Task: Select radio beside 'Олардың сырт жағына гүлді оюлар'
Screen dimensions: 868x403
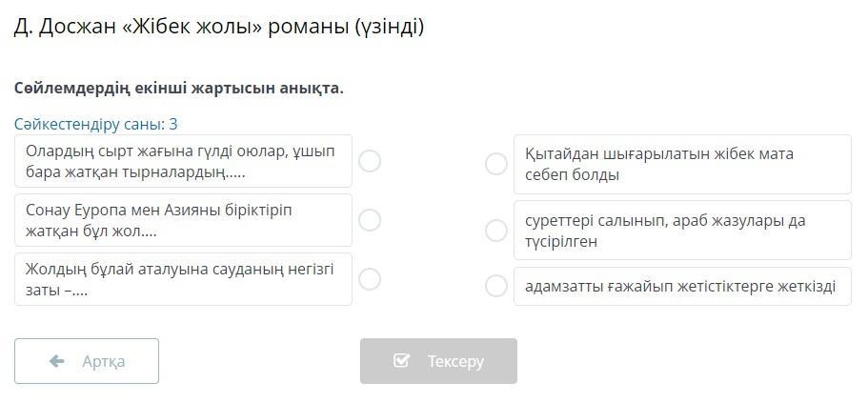Action: (x=370, y=161)
